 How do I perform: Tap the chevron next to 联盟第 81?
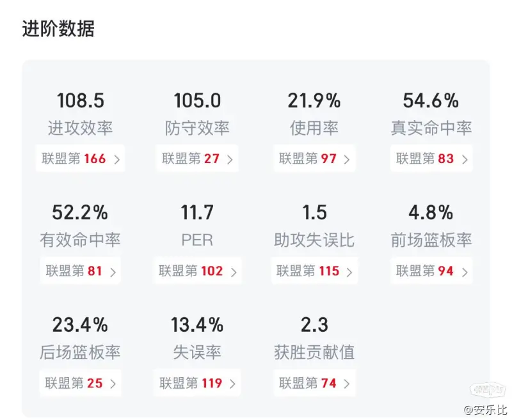[x=113, y=272]
